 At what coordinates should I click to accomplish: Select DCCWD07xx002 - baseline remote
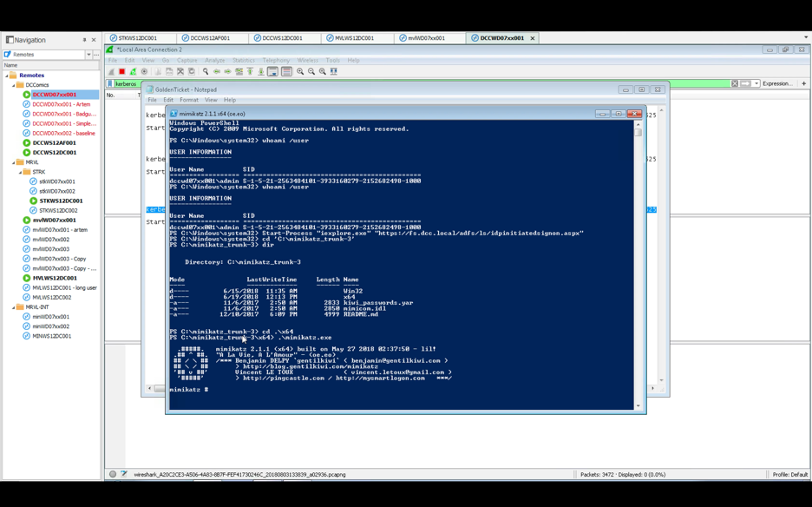(x=63, y=133)
